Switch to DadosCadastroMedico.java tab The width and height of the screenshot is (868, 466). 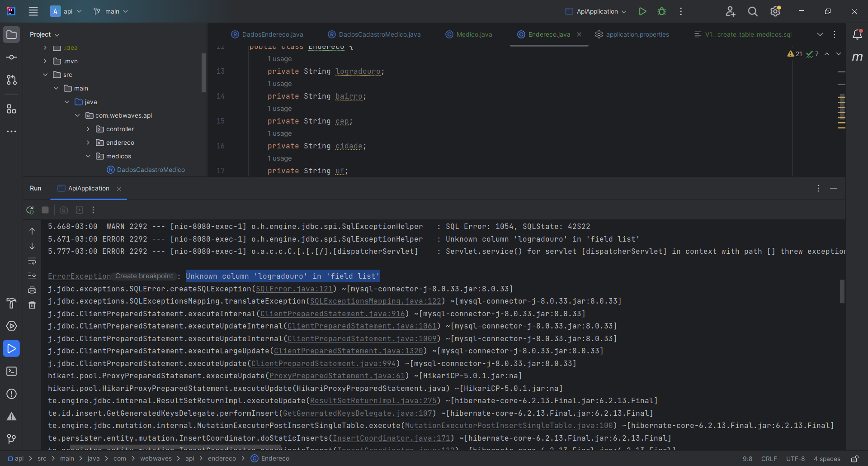(374, 34)
